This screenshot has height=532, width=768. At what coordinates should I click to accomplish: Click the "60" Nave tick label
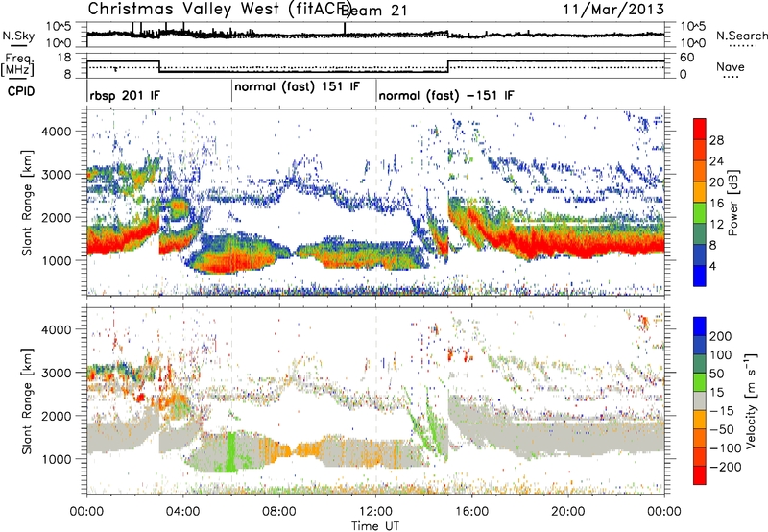687,58
